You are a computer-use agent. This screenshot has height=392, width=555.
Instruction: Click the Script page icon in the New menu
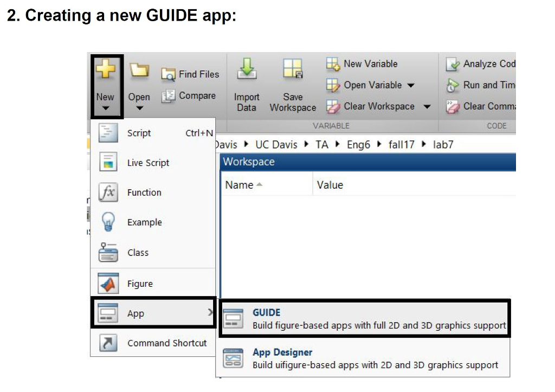click(108, 133)
